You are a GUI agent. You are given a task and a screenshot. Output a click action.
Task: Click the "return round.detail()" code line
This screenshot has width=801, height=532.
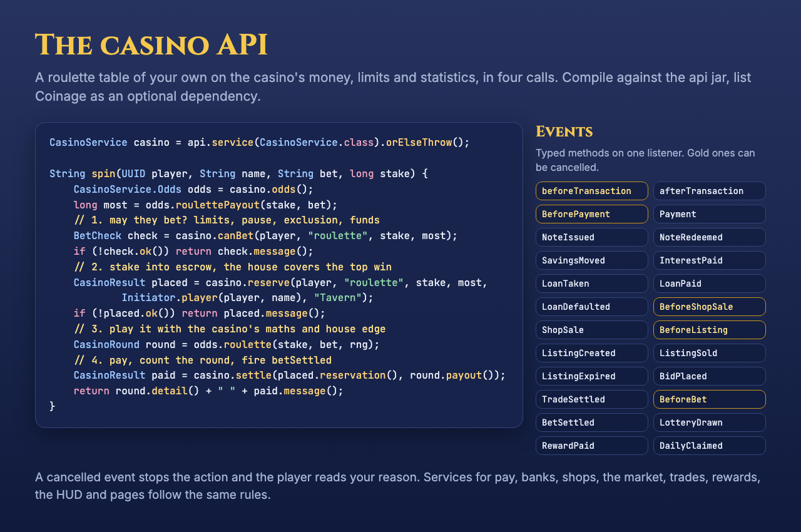(208, 391)
